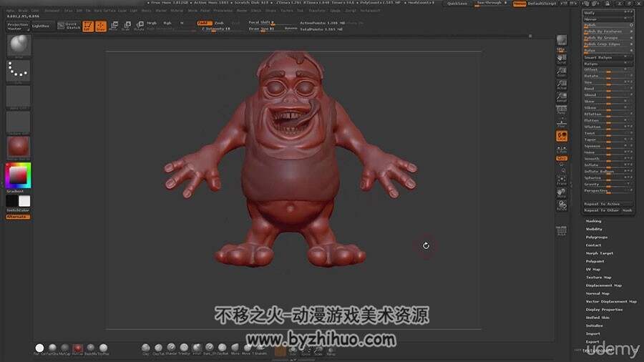Toggle the Floor grid icon
644x362 pixels.
562,123
